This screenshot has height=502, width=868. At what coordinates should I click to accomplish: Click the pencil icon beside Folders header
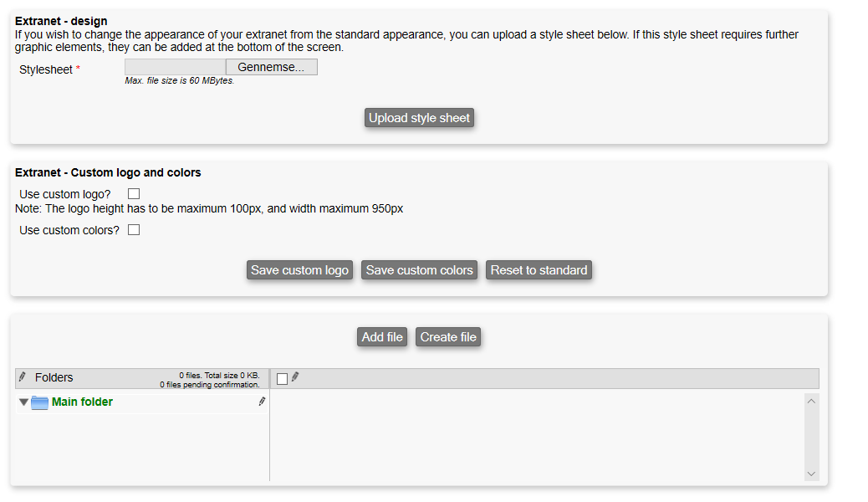(23, 377)
